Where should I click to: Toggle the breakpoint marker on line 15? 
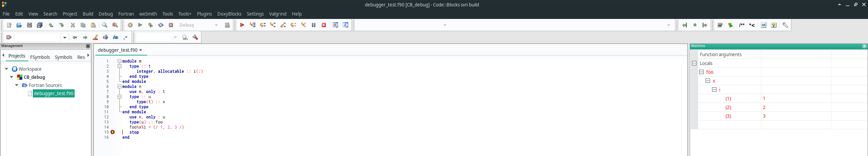[113, 132]
